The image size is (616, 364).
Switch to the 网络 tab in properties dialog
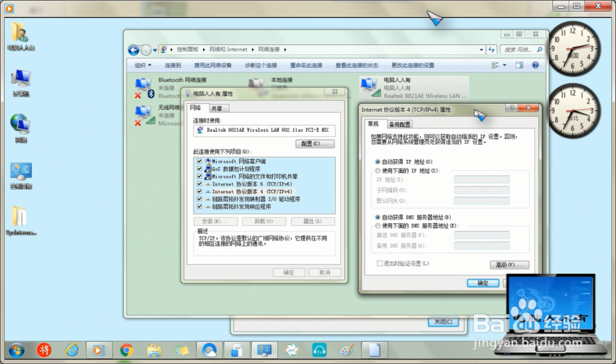195,108
